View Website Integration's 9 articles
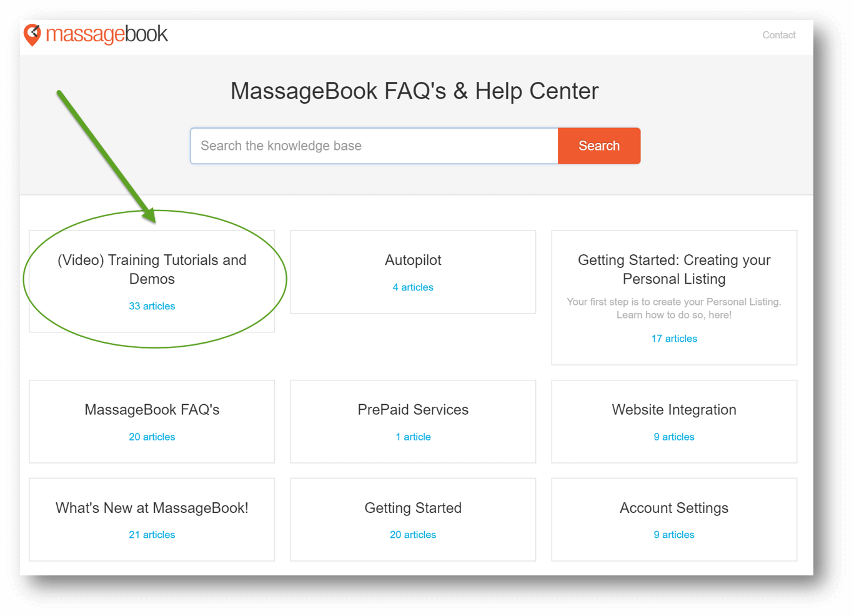The image size is (854, 616). pos(674,437)
